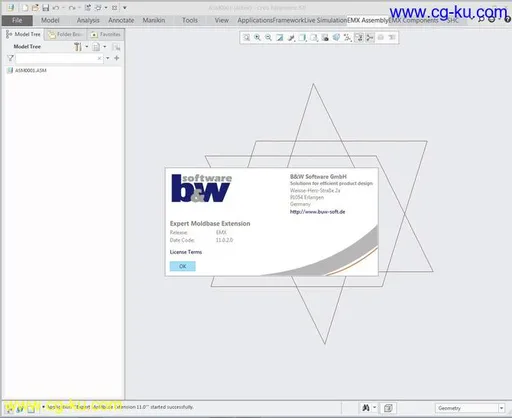Click the Rendering options icon
Viewport: 512px width, 418px height.
pyautogui.click(x=291, y=37)
